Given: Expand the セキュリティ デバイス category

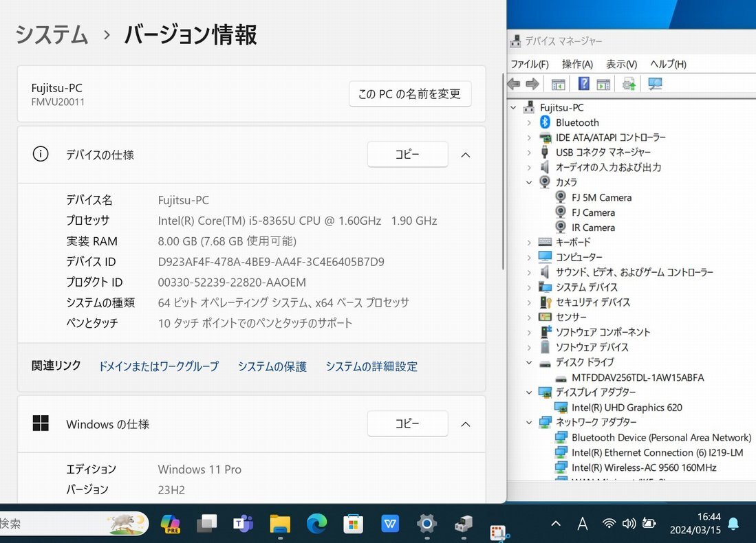Looking at the screenshot, I should pos(529,302).
